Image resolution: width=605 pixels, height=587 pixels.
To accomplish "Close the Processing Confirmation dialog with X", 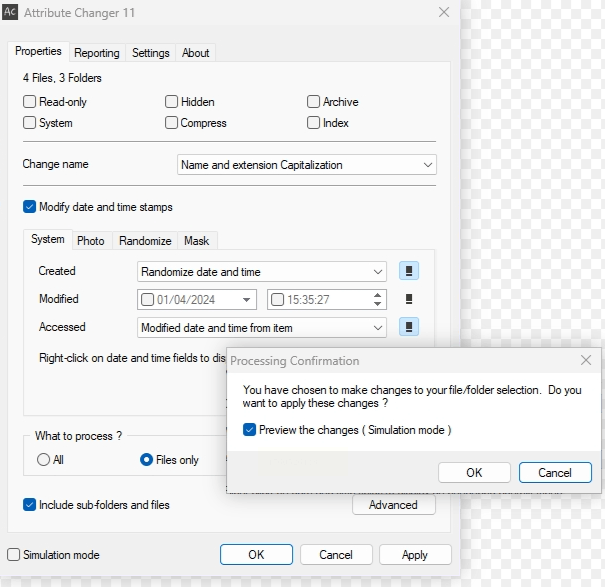I will coord(586,360).
